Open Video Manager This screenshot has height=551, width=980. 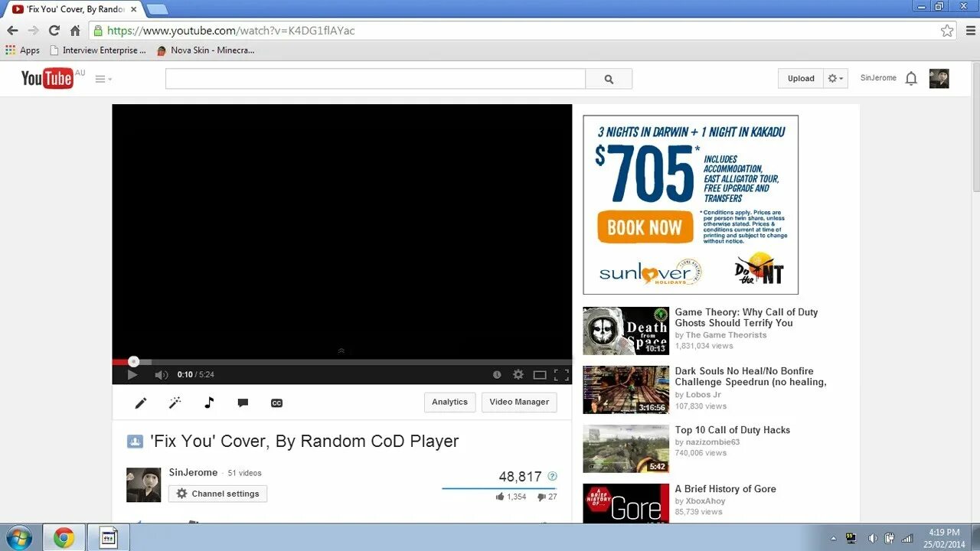[519, 402]
